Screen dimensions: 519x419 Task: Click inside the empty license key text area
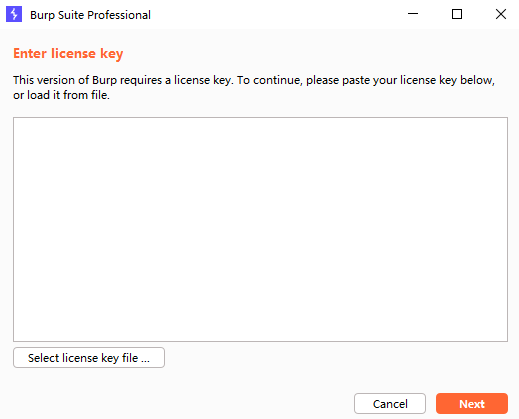[x=260, y=229]
